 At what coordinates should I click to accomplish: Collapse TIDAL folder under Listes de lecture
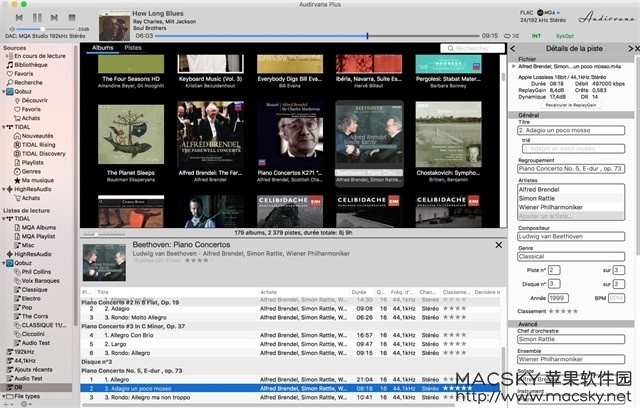coord(4,218)
